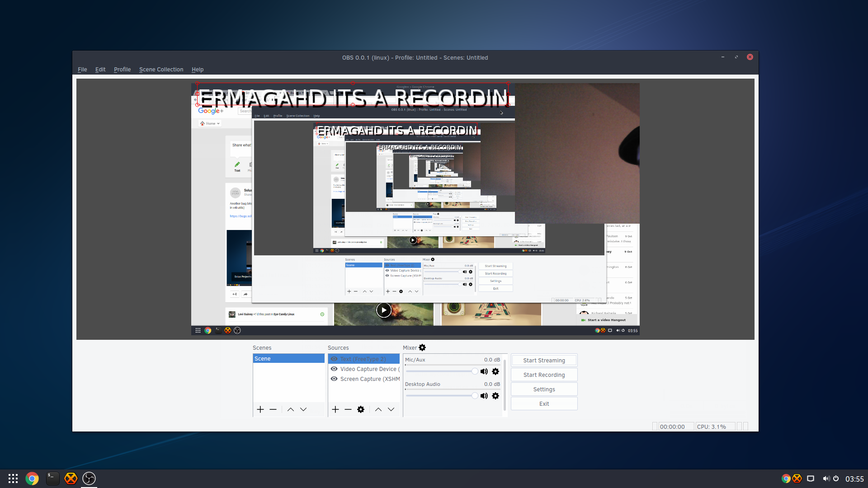Open the Settings button
Viewport: 868px width, 488px height.
(x=544, y=389)
